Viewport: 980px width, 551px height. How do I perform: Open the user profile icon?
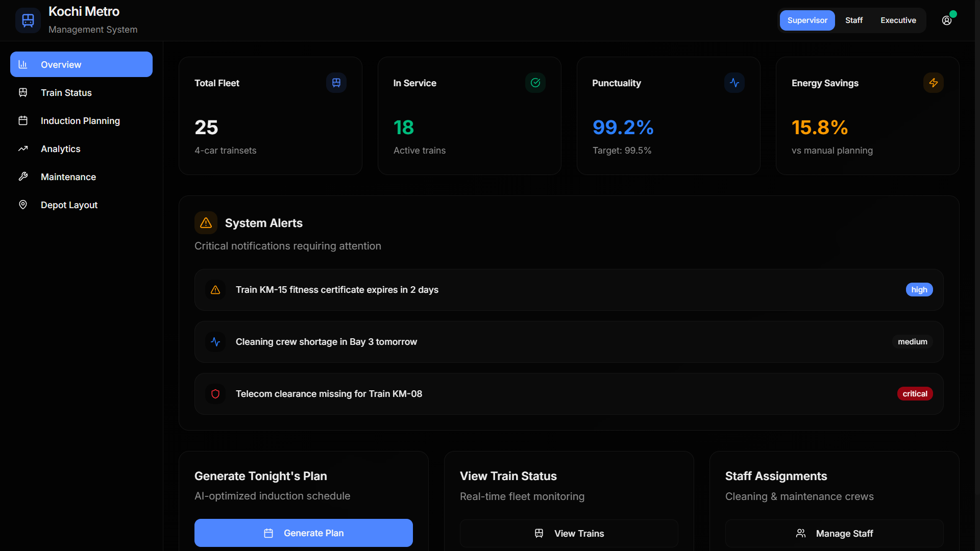(x=947, y=20)
